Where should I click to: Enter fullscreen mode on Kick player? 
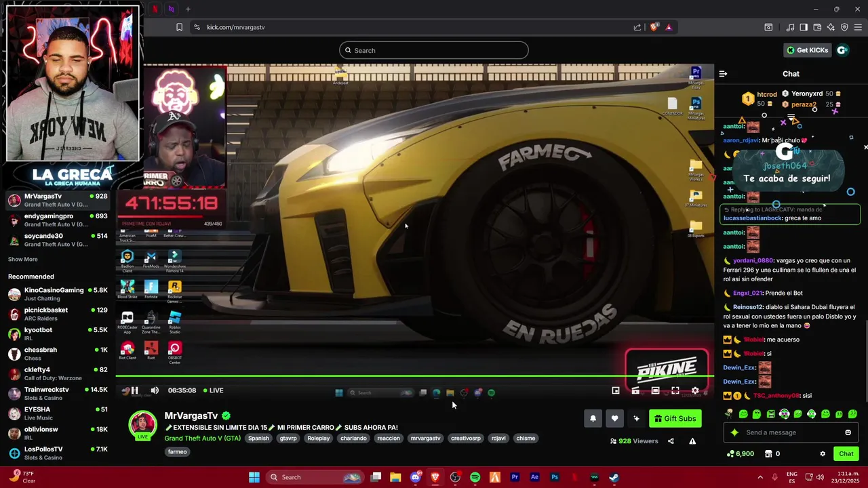point(675,390)
